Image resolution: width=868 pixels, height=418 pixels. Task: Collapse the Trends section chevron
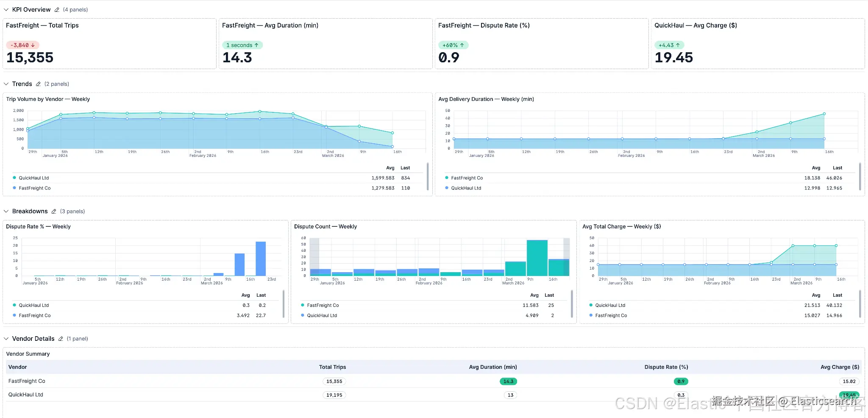click(x=6, y=84)
